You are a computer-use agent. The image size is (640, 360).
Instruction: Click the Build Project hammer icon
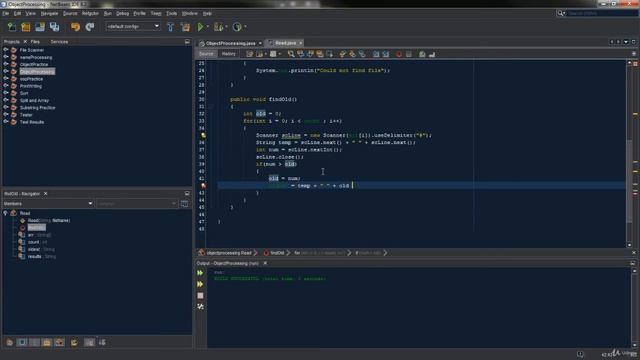(171, 27)
